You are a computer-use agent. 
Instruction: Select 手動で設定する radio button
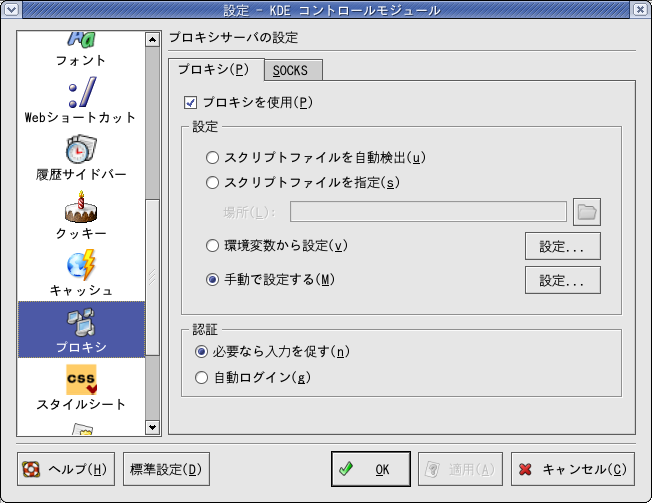click(x=212, y=280)
